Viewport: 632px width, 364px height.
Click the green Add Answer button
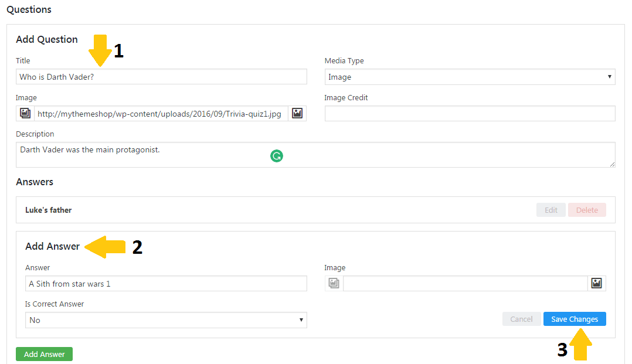pyautogui.click(x=44, y=354)
